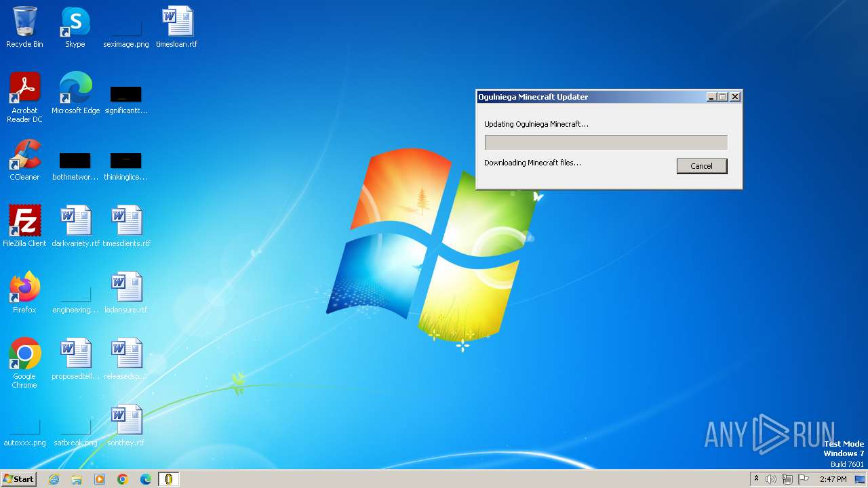Image resolution: width=868 pixels, height=488 pixels.
Task: Open Windows Media Player from taskbar
Action: [x=100, y=479]
